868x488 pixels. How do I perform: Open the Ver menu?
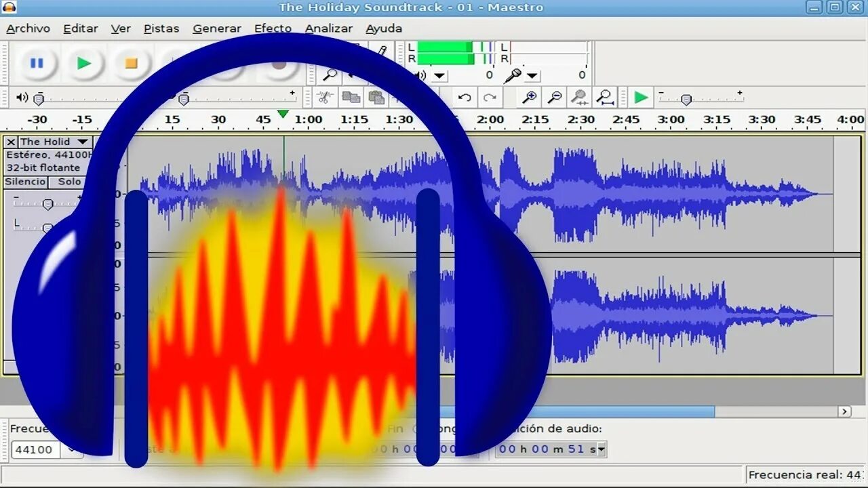tap(121, 28)
